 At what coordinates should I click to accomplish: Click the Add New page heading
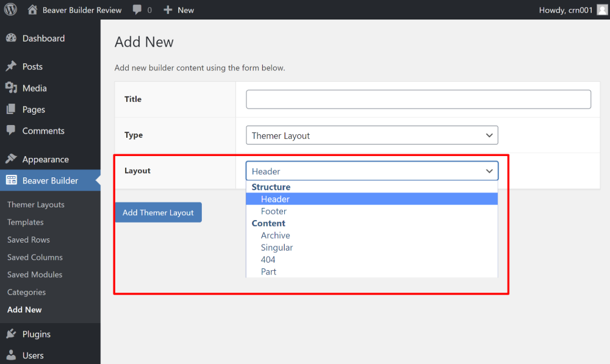(144, 42)
